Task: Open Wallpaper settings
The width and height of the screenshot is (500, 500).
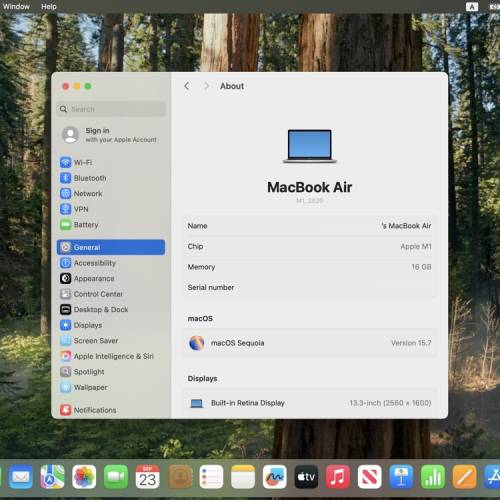Action: pyautogui.click(x=111, y=387)
